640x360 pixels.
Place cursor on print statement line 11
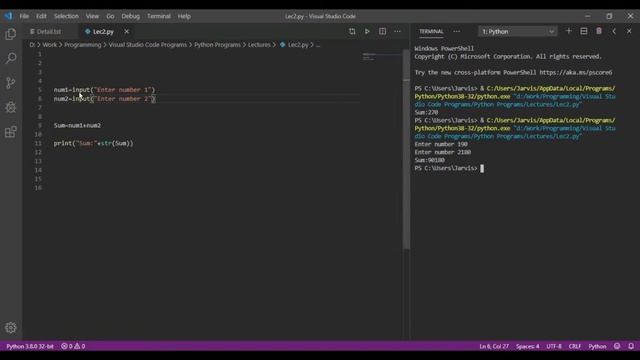tap(93, 143)
